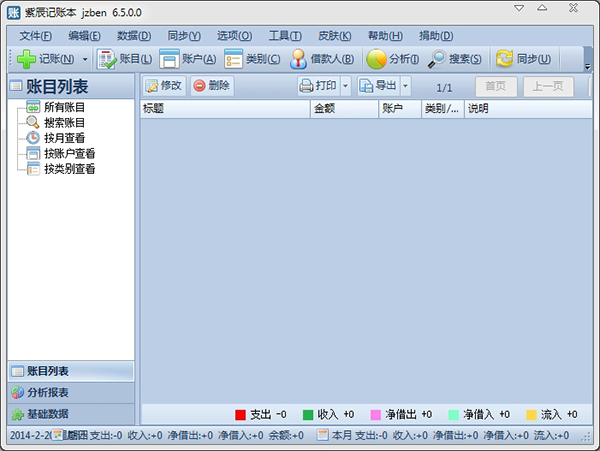Open the 数据(D) menu
Image resolution: width=600 pixels, height=451 pixels.
click(x=134, y=36)
